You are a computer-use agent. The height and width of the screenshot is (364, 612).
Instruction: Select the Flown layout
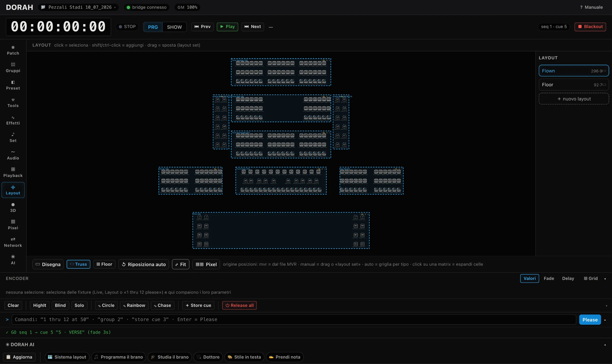(574, 71)
